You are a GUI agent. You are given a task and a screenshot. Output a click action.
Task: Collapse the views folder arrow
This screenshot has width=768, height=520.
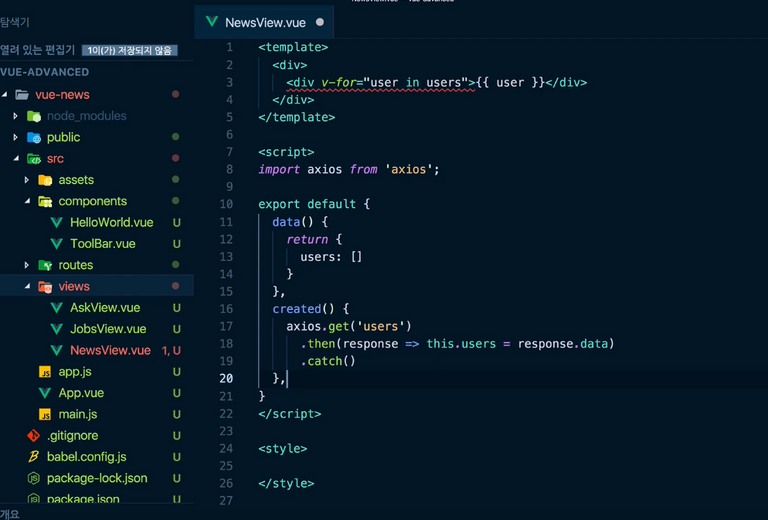(x=27, y=286)
